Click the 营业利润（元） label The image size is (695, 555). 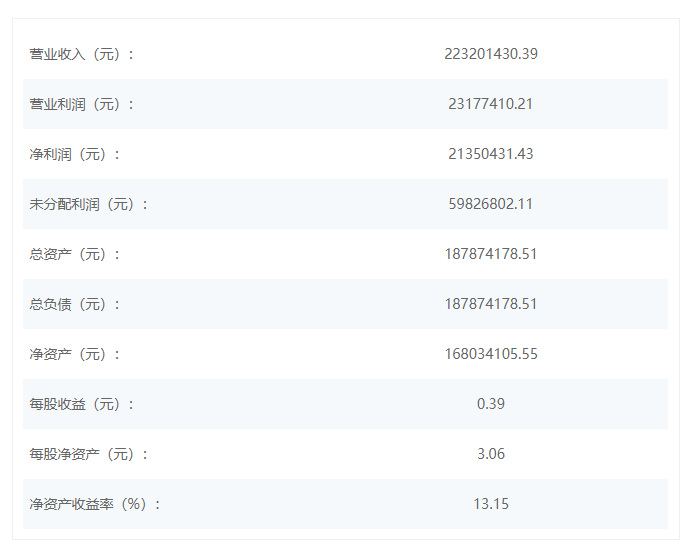tap(82, 104)
